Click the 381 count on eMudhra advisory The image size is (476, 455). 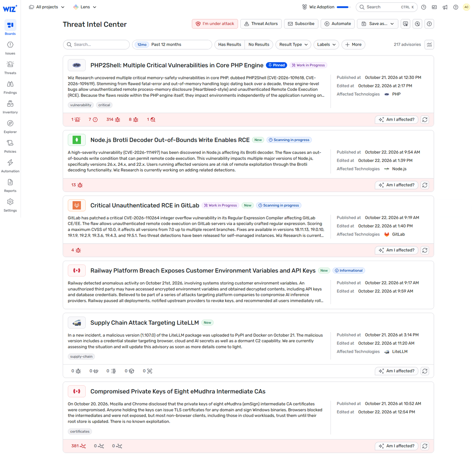(79, 446)
